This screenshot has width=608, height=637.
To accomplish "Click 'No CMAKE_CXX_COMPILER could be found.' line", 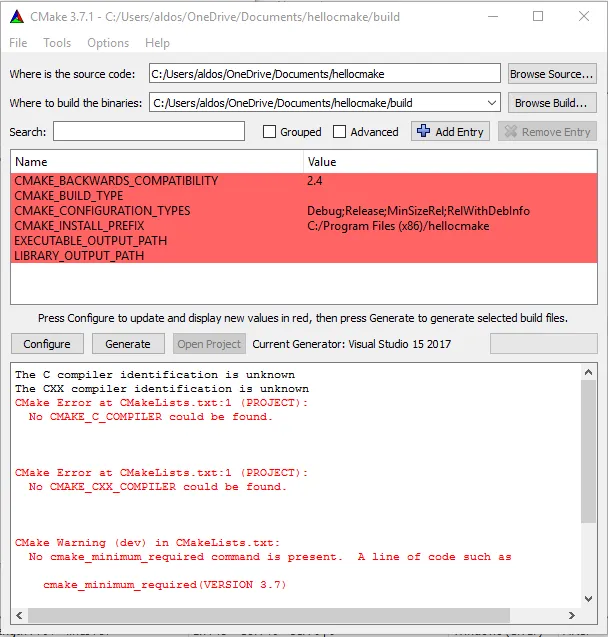I will [158, 487].
